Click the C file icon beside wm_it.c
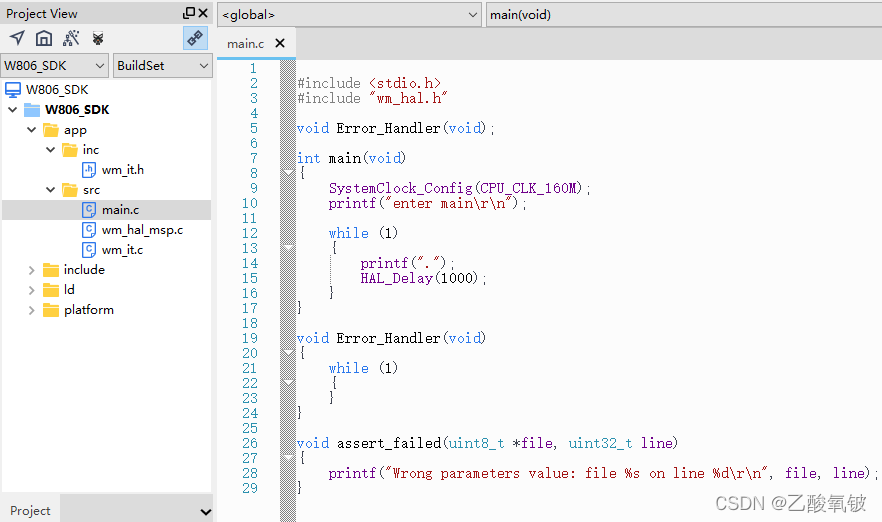882x522 pixels. (x=89, y=249)
